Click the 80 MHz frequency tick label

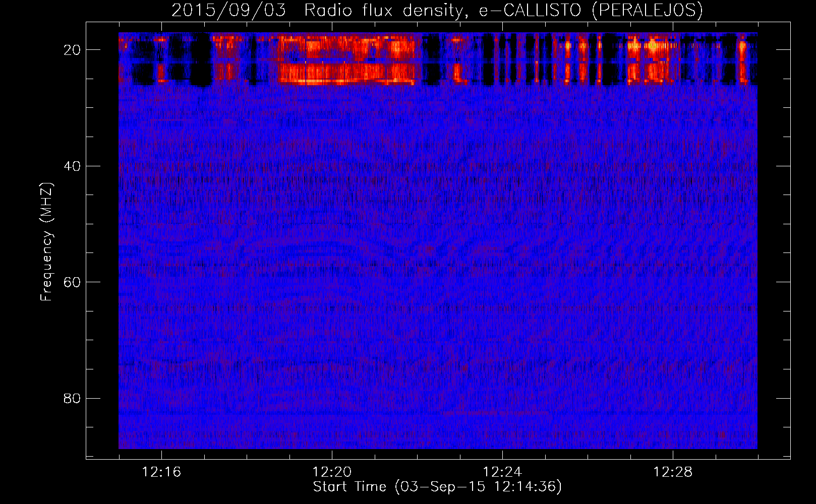(72, 398)
